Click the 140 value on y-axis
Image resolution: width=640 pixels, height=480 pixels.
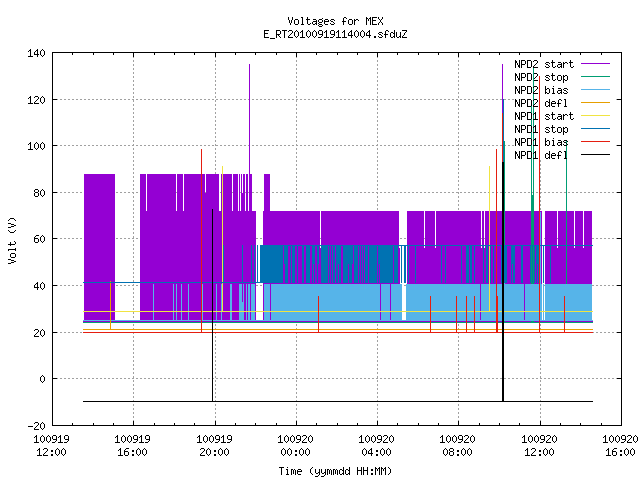click(x=36, y=53)
